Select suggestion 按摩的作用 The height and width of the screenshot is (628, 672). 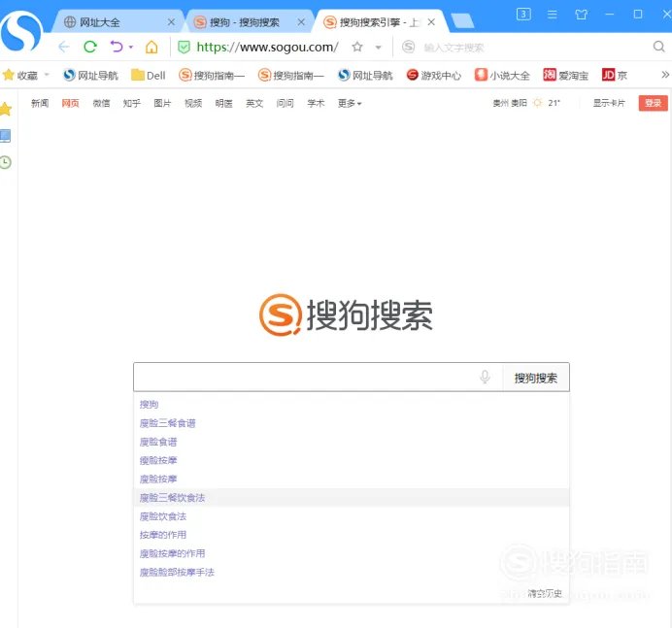pyautogui.click(x=163, y=535)
